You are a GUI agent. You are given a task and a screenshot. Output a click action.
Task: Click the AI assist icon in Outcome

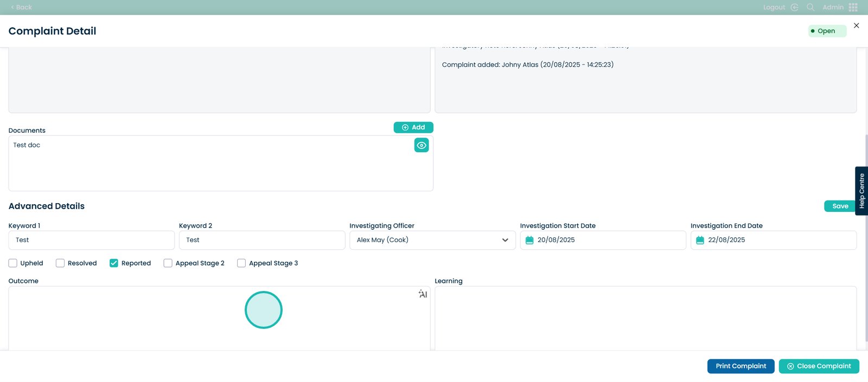pyautogui.click(x=423, y=294)
